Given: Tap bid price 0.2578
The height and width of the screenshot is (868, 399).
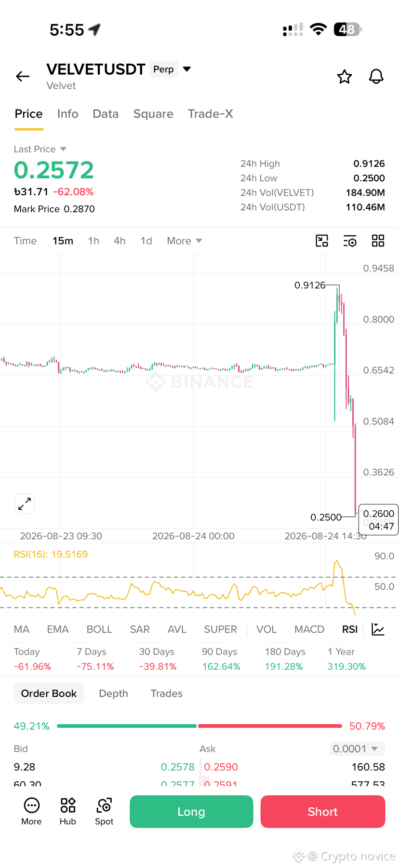Looking at the screenshot, I should click(177, 767).
